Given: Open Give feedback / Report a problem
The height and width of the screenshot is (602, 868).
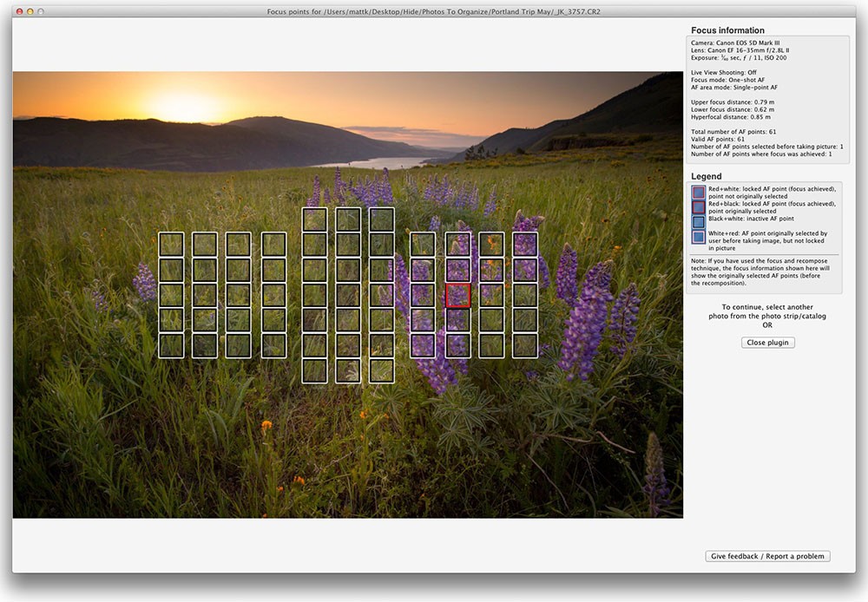Looking at the screenshot, I should [767, 556].
